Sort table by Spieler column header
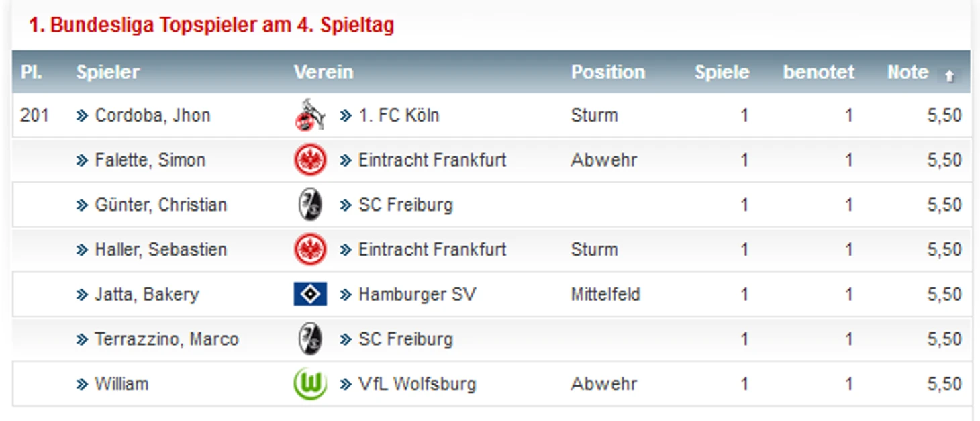Image resolution: width=980 pixels, height=421 pixels. pos(107,73)
